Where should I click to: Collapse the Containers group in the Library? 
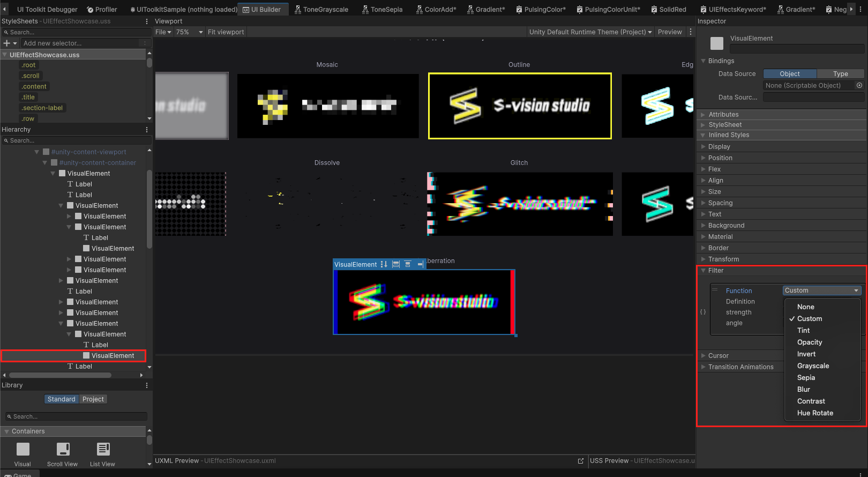pos(6,431)
